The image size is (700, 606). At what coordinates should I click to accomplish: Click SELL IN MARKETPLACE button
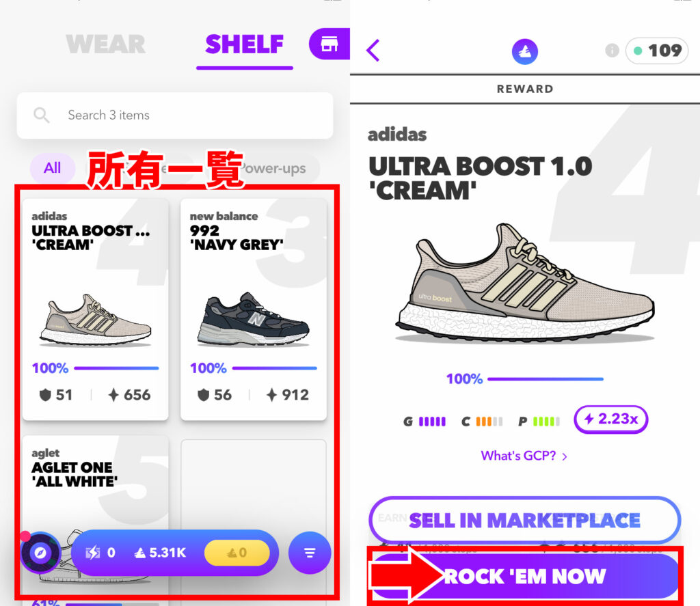tap(524, 520)
